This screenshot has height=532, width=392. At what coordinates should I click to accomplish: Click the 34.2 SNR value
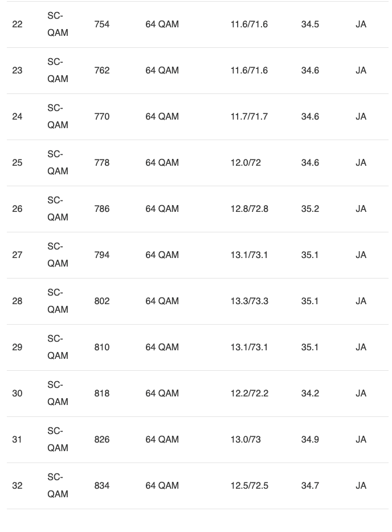310,394
